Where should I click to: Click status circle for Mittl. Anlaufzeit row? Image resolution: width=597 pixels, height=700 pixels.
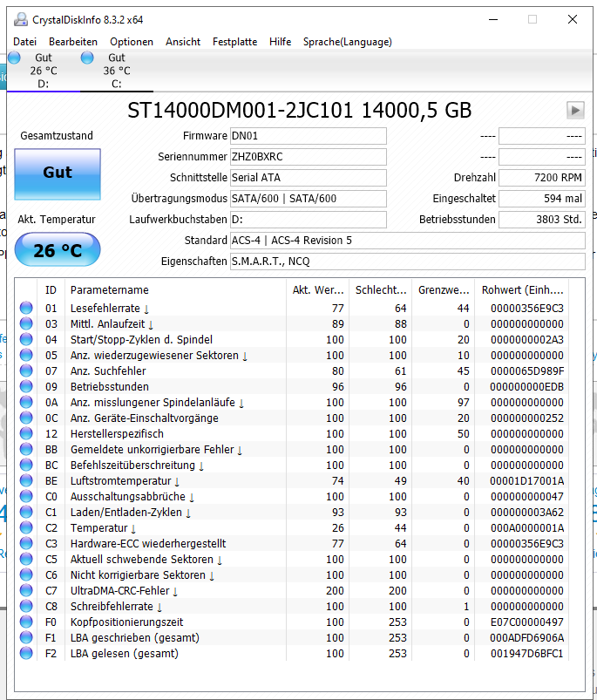point(26,323)
